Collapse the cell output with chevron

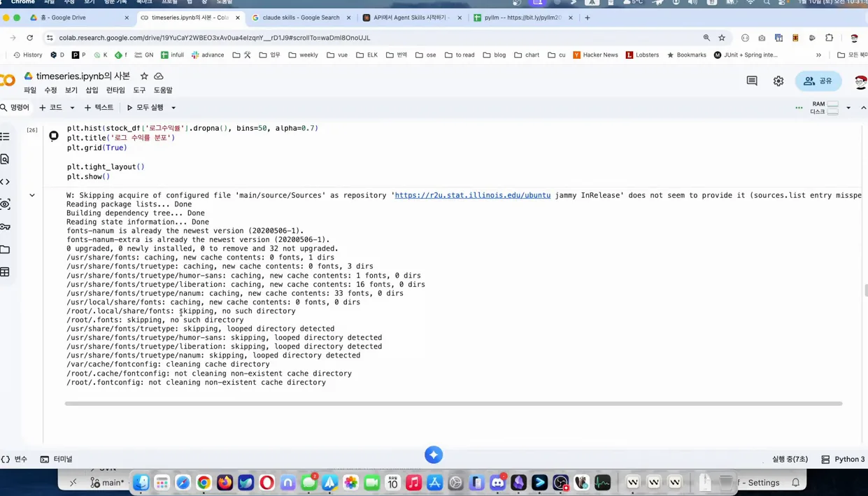click(x=32, y=195)
